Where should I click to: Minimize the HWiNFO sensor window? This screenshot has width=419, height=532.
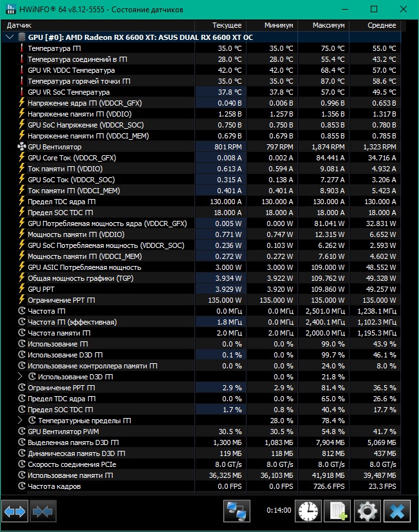[345, 9]
